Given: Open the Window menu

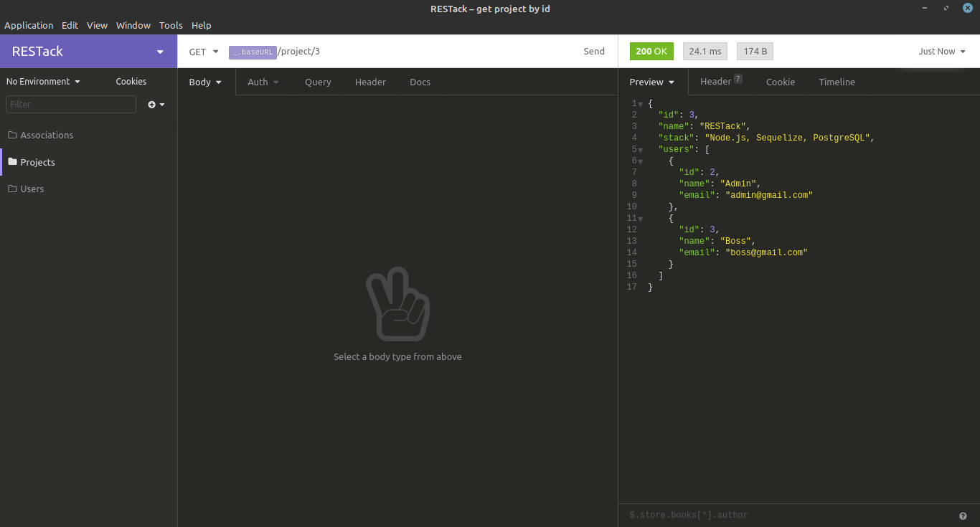Looking at the screenshot, I should click(133, 25).
